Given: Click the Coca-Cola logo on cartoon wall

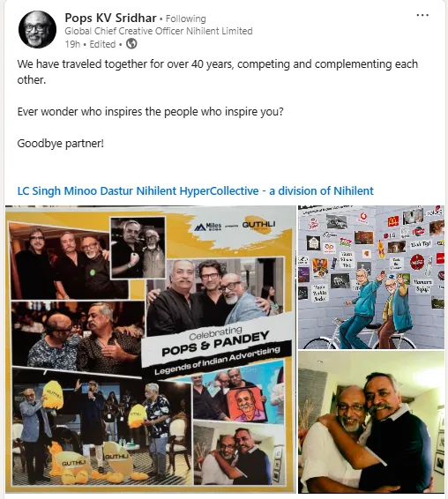Looking at the screenshot, I should pyautogui.click(x=416, y=262).
